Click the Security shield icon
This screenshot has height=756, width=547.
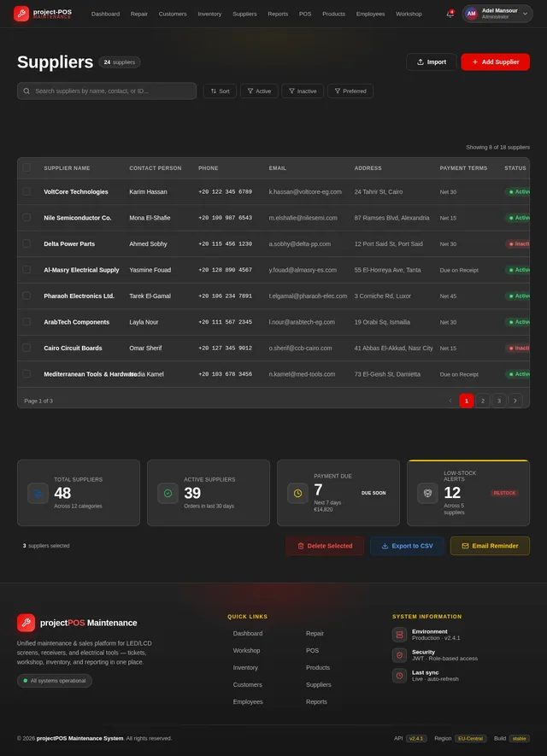[399, 655]
